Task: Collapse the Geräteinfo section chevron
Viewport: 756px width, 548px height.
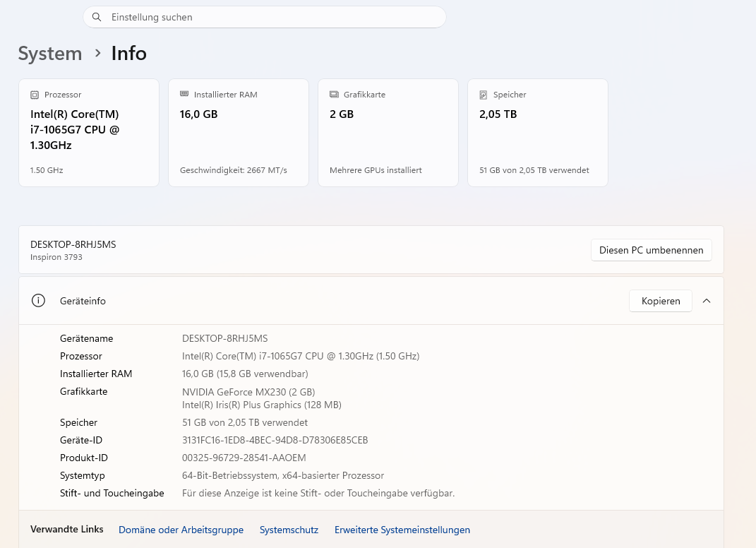Action: [x=707, y=301]
